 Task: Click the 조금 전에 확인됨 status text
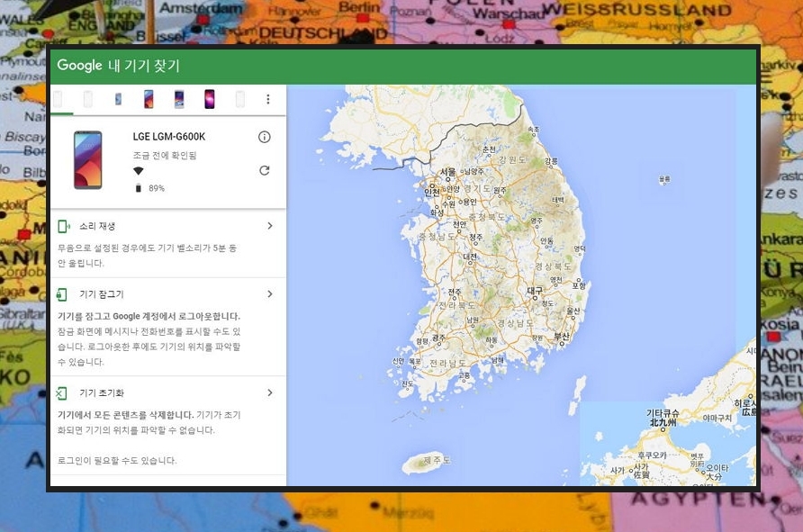(165, 156)
